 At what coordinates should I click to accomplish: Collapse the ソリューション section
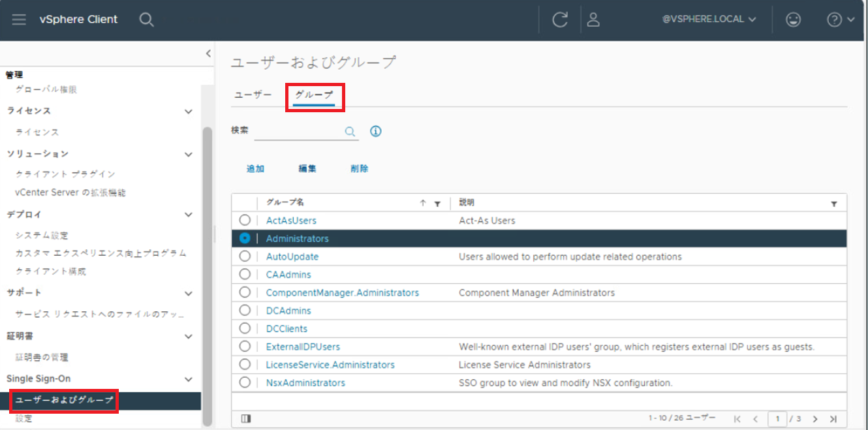coord(189,155)
